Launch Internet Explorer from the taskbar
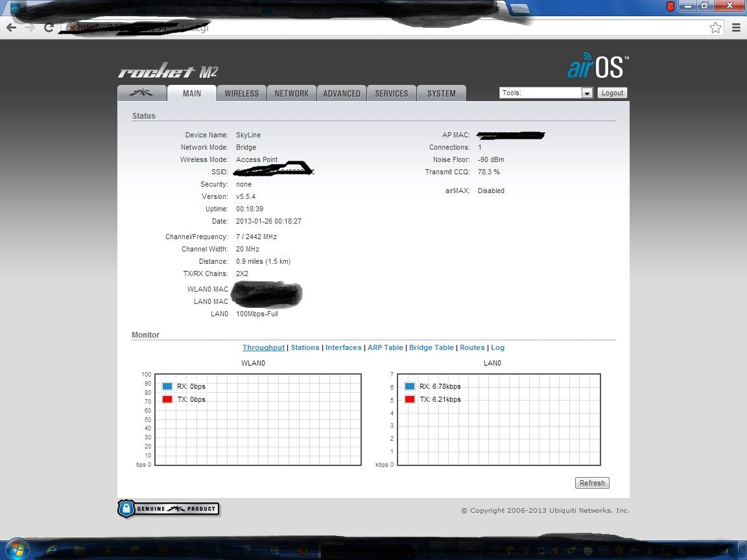Image resolution: width=747 pixels, height=560 pixels. click(x=51, y=550)
